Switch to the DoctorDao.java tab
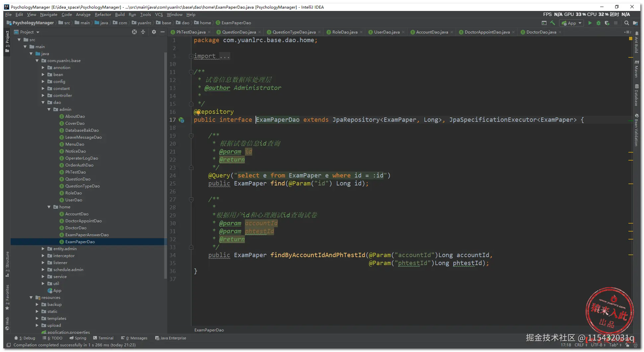 click(x=541, y=32)
